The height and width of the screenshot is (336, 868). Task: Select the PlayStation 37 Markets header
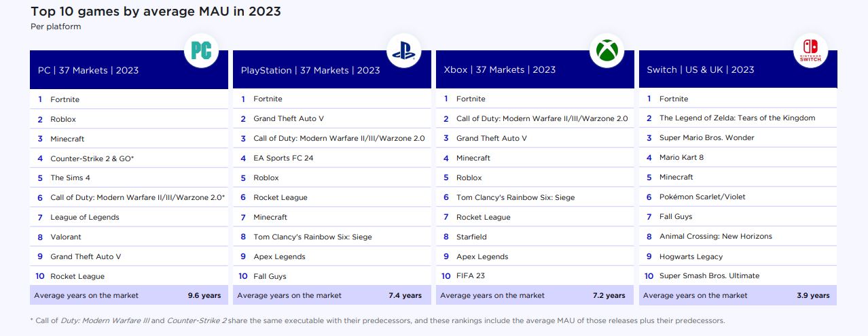[310, 70]
